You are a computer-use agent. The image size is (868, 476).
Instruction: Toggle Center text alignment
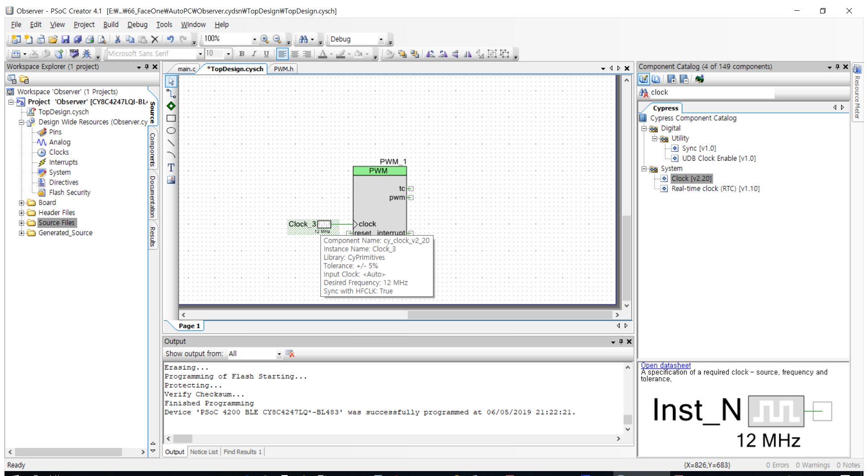pyautogui.click(x=294, y=54)
